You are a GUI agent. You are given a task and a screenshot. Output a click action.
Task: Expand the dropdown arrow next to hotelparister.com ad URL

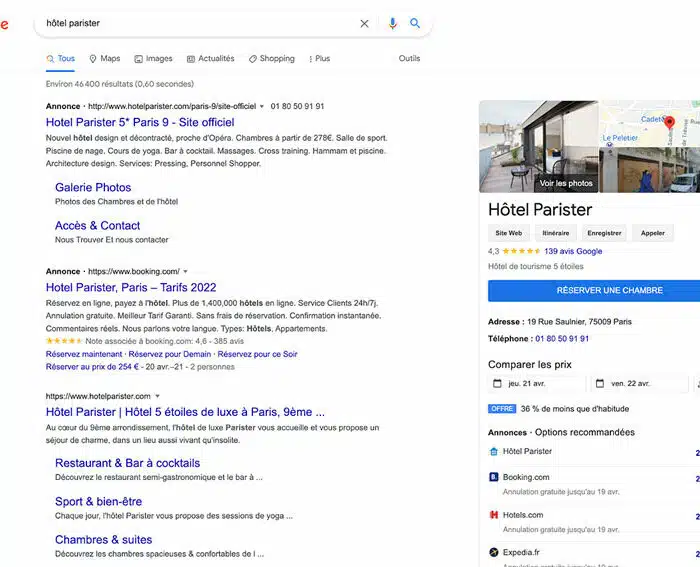(x=262, y=106)
